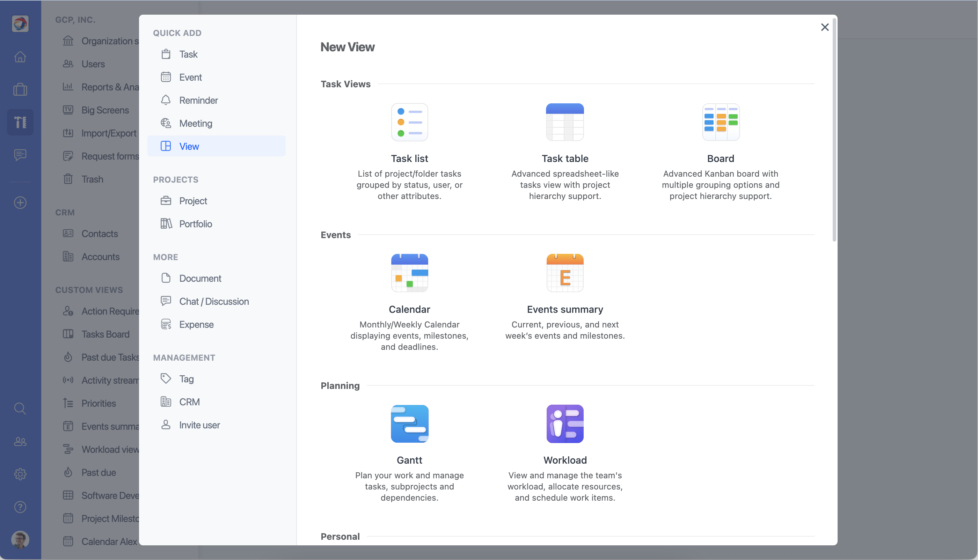
Task: Choose Expense under More section
Action: 216,324
